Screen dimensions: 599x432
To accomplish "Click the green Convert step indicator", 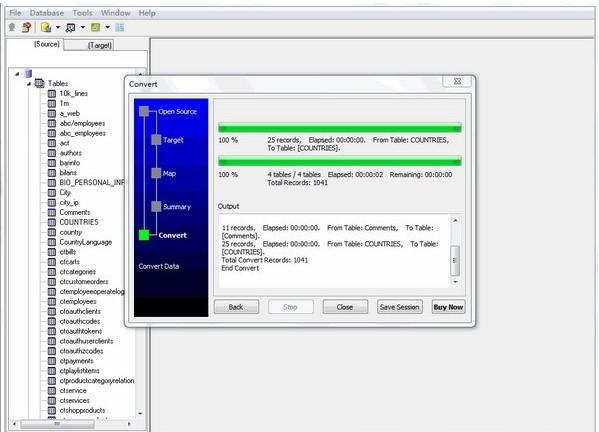I will 144,235.
